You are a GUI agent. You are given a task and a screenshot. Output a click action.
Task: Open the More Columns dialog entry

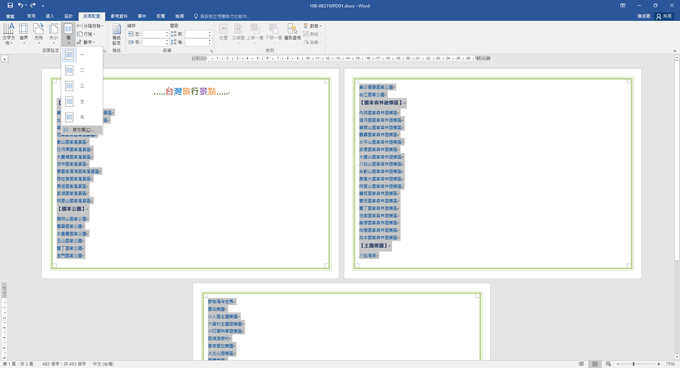coord(82,130)
